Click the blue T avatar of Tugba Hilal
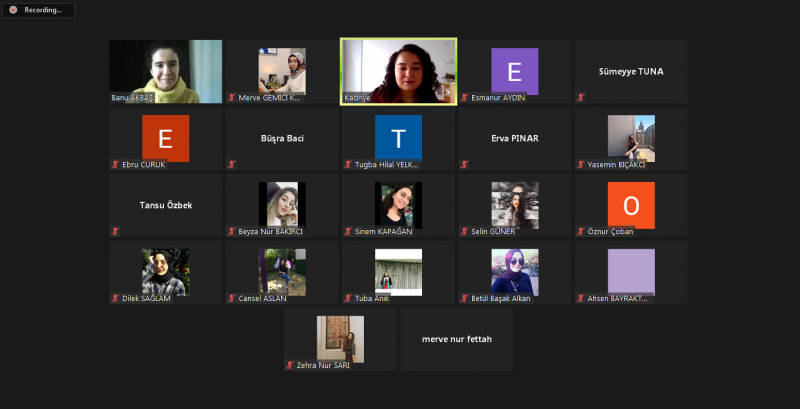Screen dimensions: 800x409 pos(398,137)
